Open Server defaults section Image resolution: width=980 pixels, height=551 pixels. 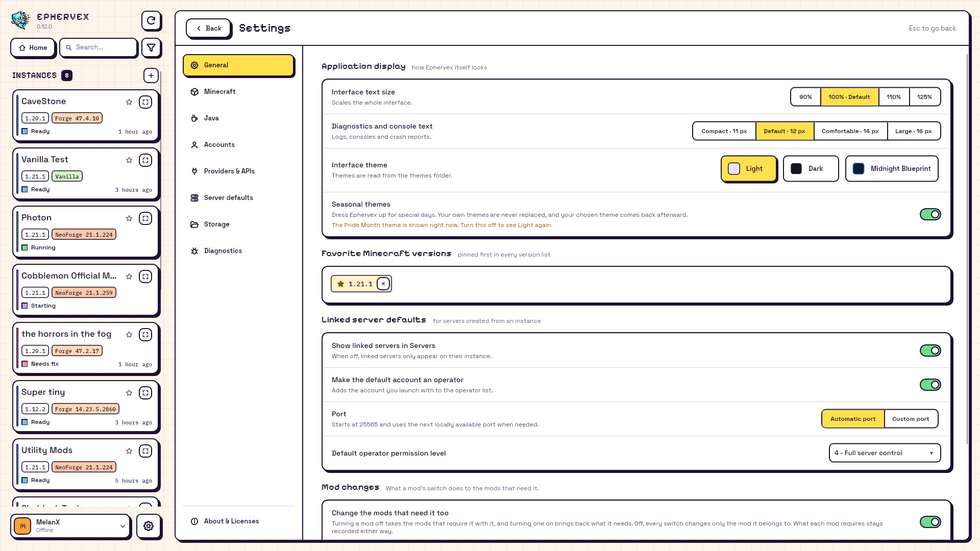tap(238, 198)
